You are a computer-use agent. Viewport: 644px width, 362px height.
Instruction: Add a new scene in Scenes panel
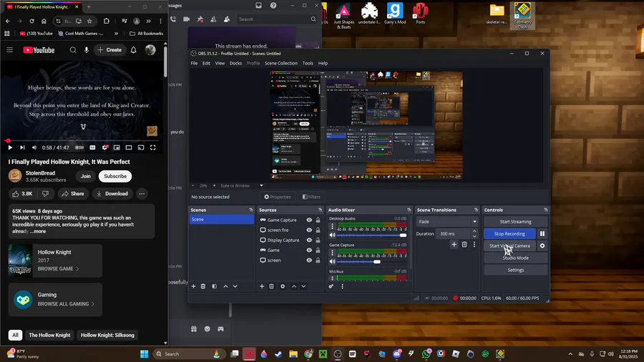coord(193,286)
